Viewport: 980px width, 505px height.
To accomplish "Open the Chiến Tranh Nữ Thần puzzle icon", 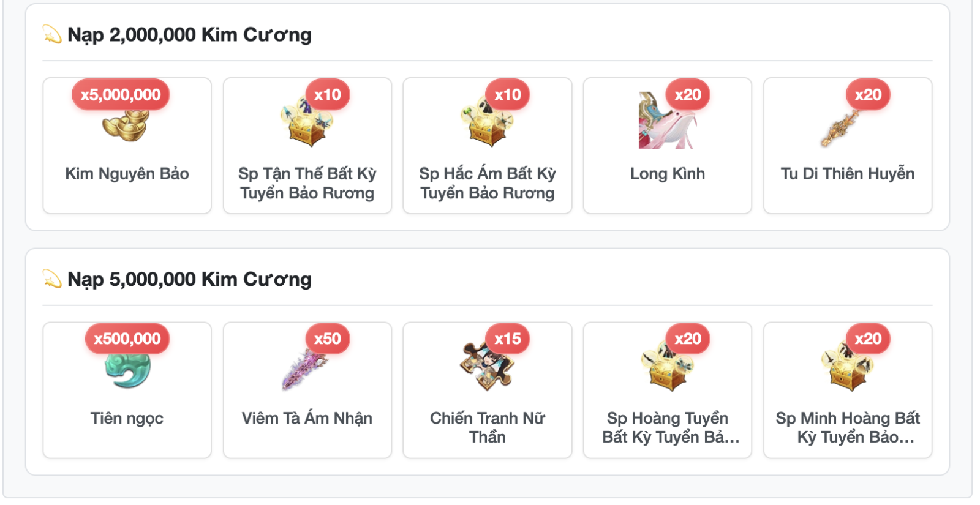I will (x=487, y=366).
